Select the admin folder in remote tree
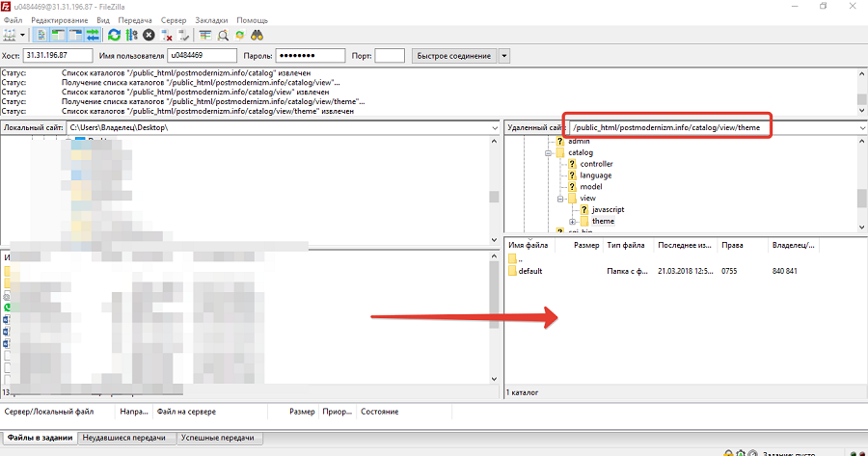 point(579,141)
